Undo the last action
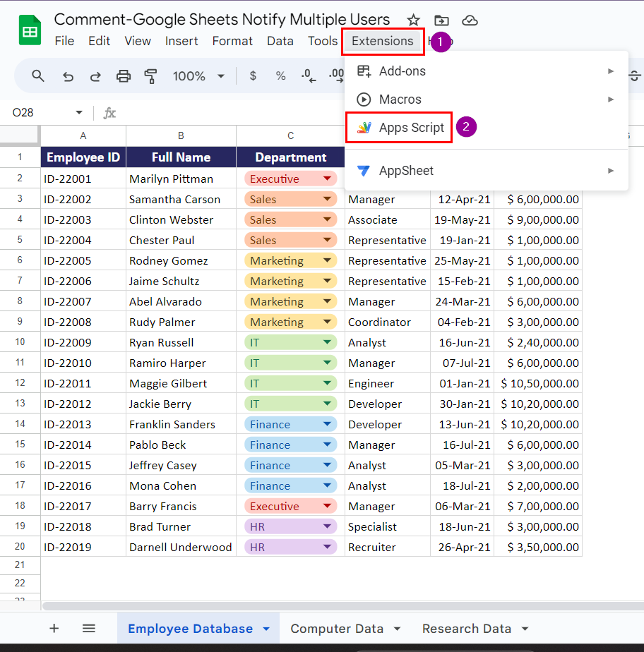This screenshot has height=652, width=644. click(68, 76)
